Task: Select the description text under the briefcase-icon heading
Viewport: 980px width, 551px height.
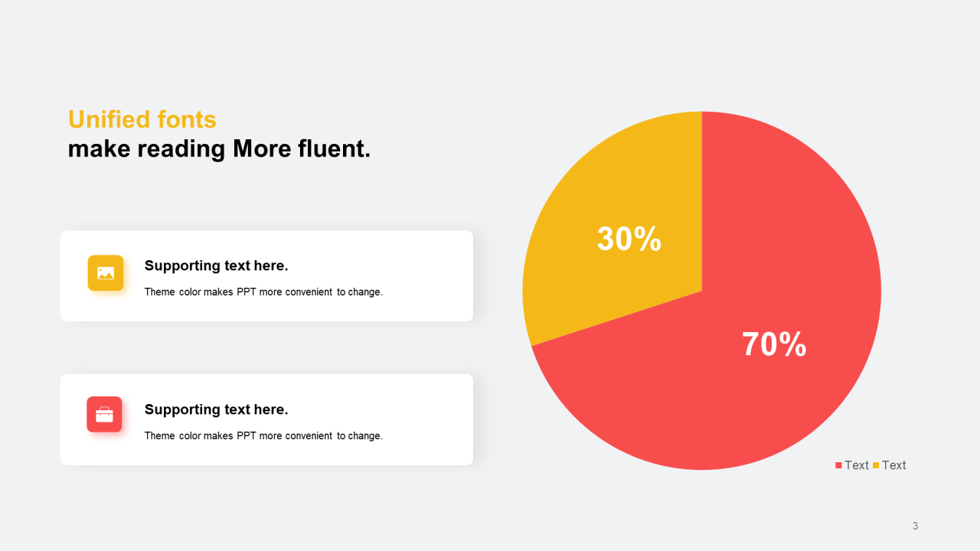Action: coord(263,435)
